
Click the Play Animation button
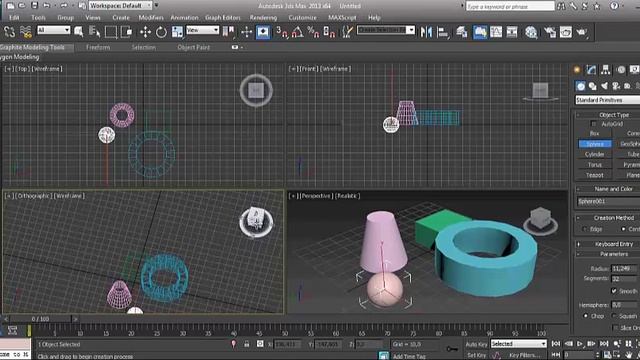pyautogui.click(x=580, y=344)
